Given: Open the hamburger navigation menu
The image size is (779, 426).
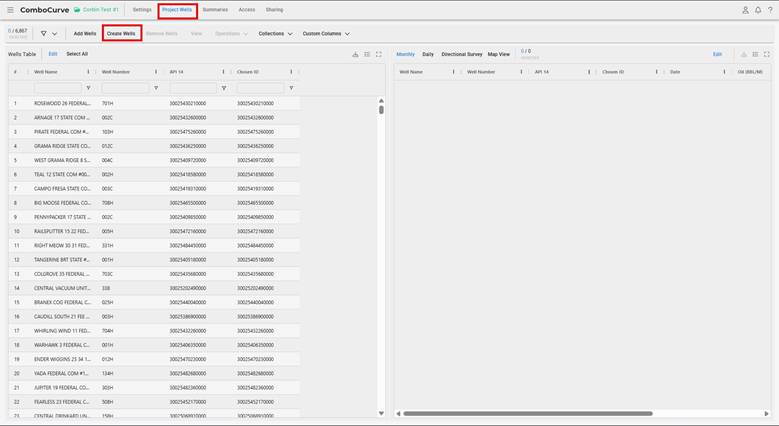Looking at the screenshot, I should [10, 10].
